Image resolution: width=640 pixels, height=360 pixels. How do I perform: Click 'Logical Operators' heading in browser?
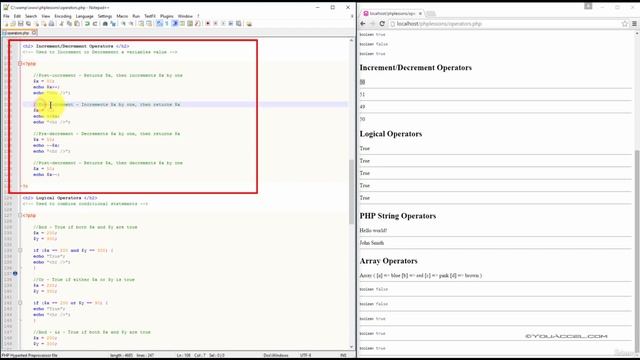(391, 134)
